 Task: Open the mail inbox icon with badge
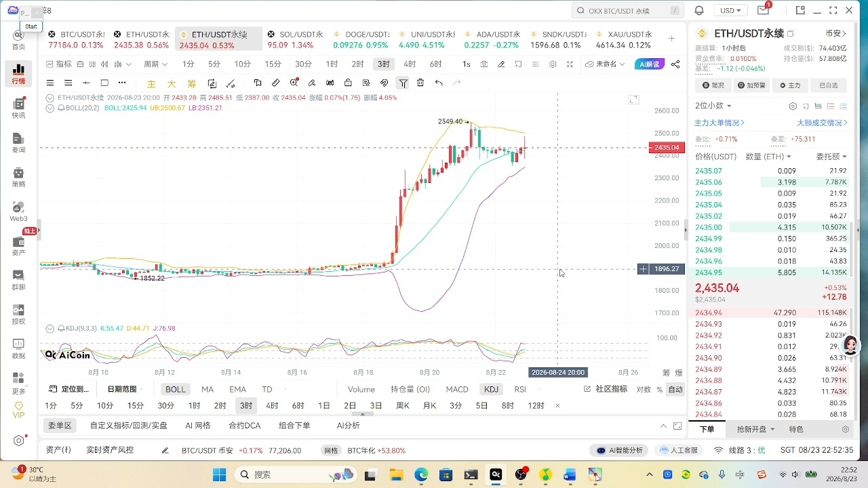click(x=764, y=9)
